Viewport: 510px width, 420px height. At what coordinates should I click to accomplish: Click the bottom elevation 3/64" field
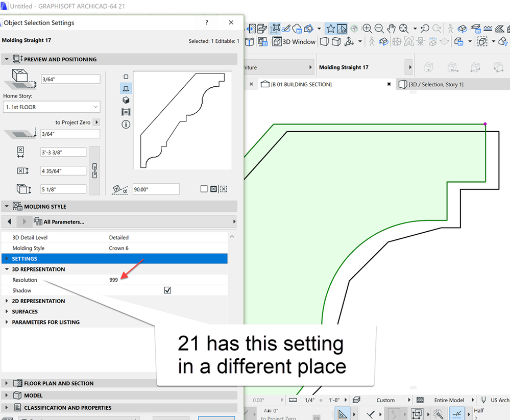[x=70, y=134]
